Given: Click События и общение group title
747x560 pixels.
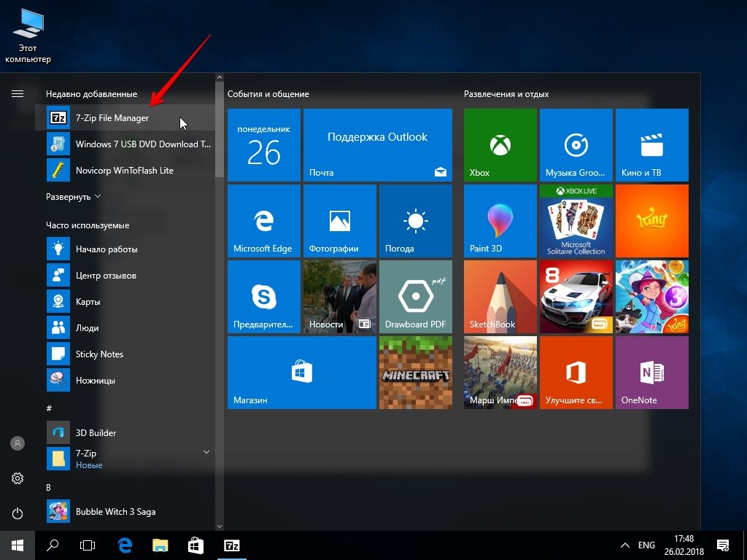Looking at the screenshot, I should point(268,94).
